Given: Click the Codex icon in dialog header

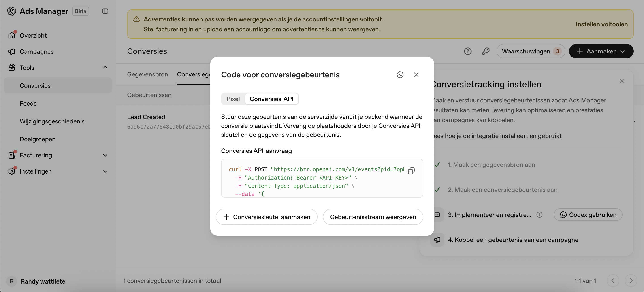Looking at the screenshot, I should [400, 75].
